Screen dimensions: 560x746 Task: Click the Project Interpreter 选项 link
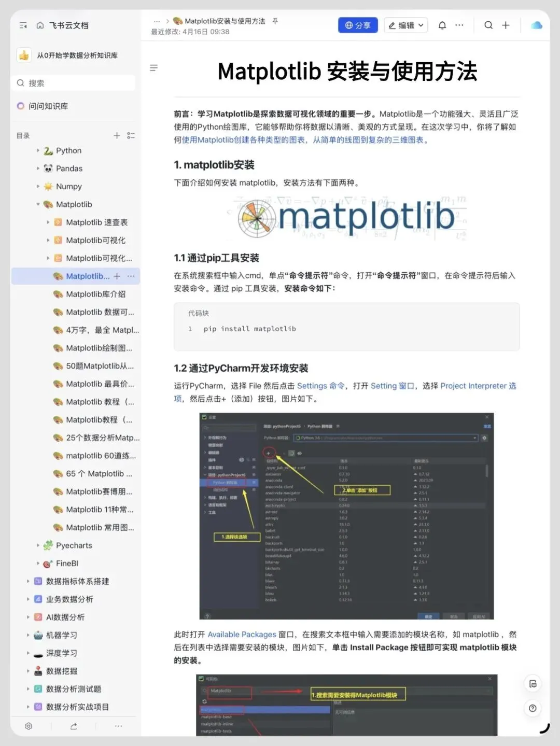(478, 386)
